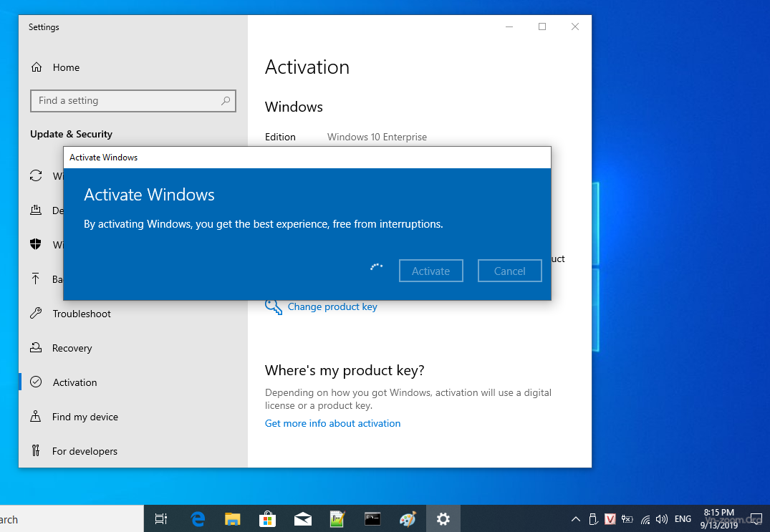Click the Windows Security shield icon
Image resolution: width=770 pixels, height=532 pixels.
point(36,244)
